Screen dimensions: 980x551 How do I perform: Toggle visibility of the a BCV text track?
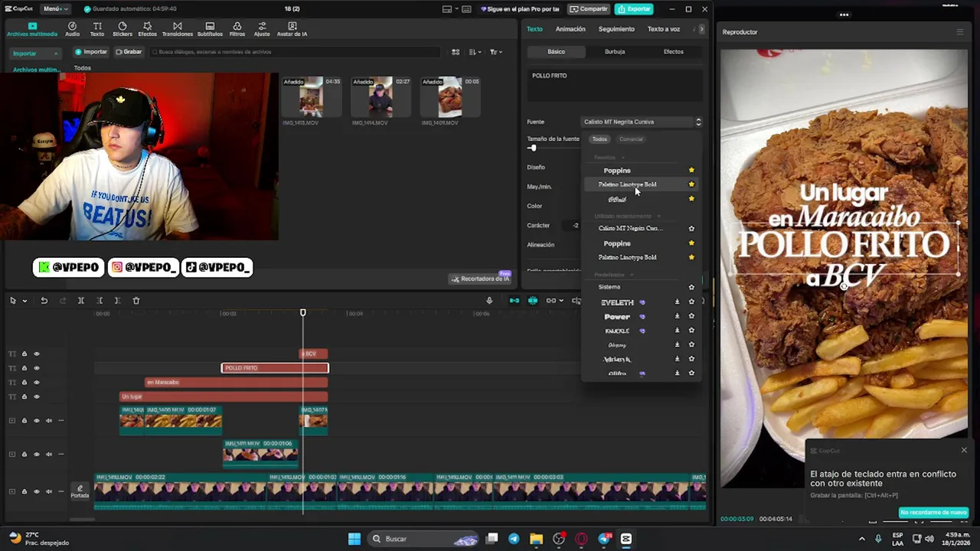point(36,354)
